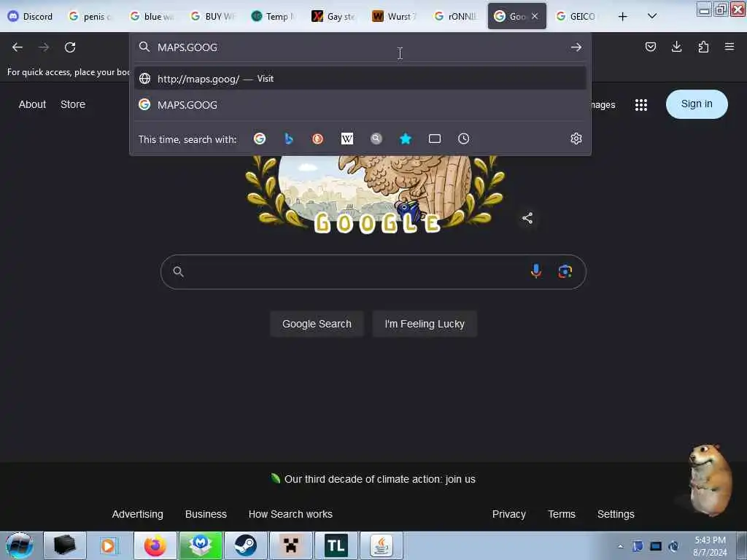Open the list all tabs dropdown
This screenshot has width=747, height=560.
(x=652, y=16)
